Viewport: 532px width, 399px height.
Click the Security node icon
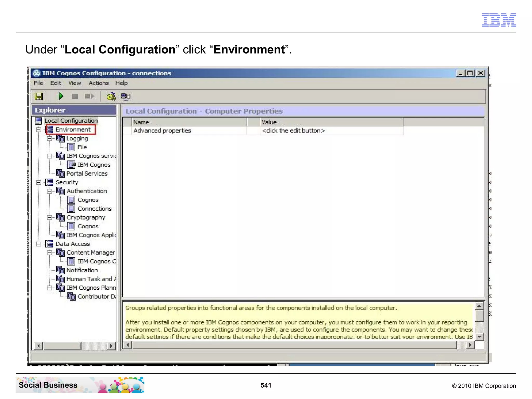tap(50, 182)
